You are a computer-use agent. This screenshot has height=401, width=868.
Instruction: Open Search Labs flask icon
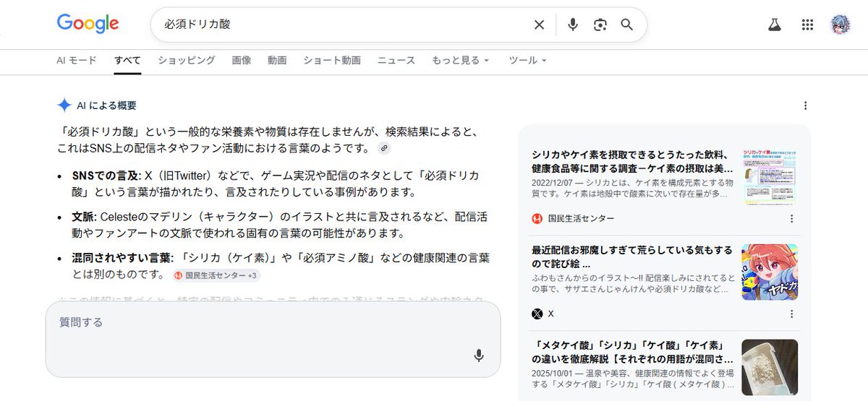pyautogui.click(x=775, y=25)
